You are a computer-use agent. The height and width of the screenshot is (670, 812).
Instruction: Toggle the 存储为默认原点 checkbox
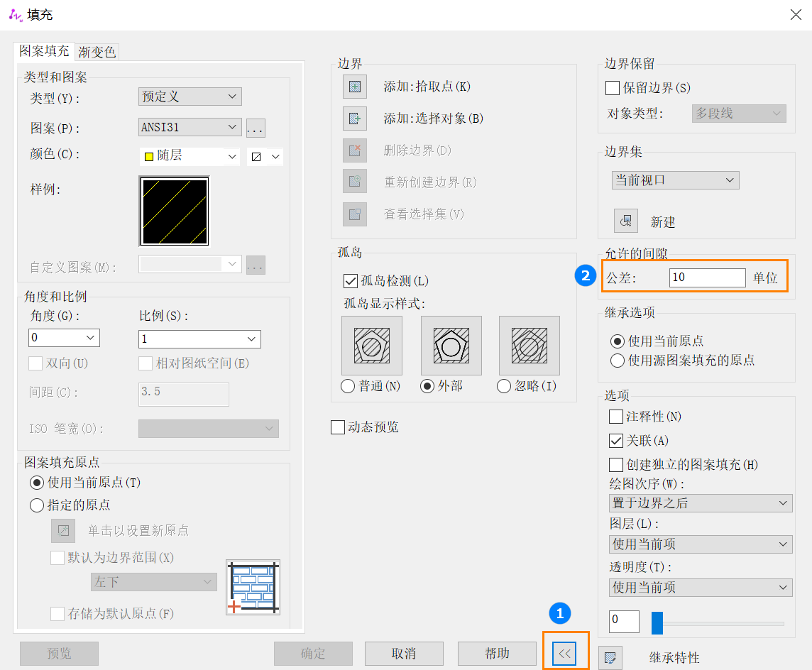(57, 614)
